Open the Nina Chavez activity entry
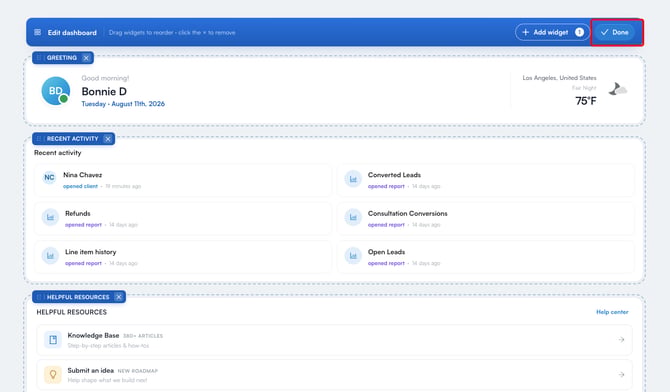 click(183, 180)
